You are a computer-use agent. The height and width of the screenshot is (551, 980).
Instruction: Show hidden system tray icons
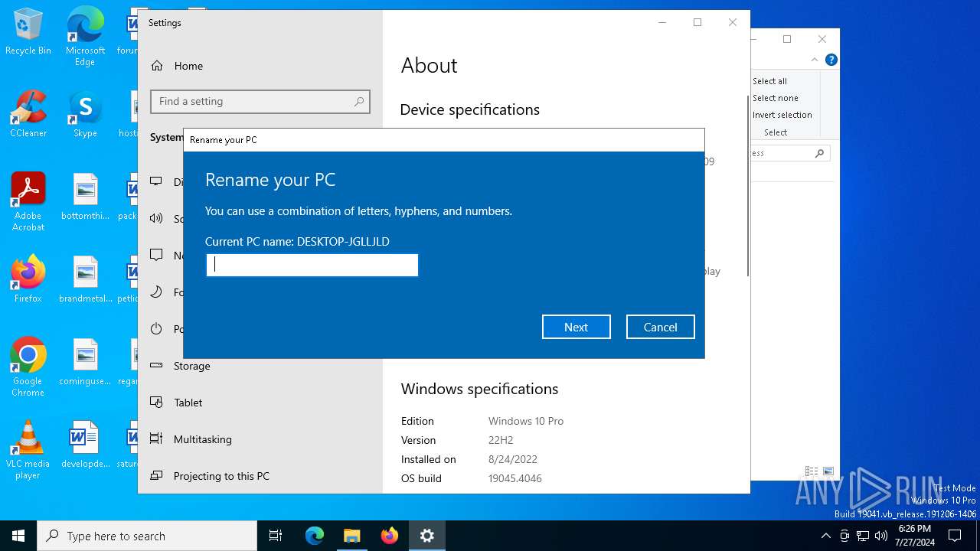(825, 536)
